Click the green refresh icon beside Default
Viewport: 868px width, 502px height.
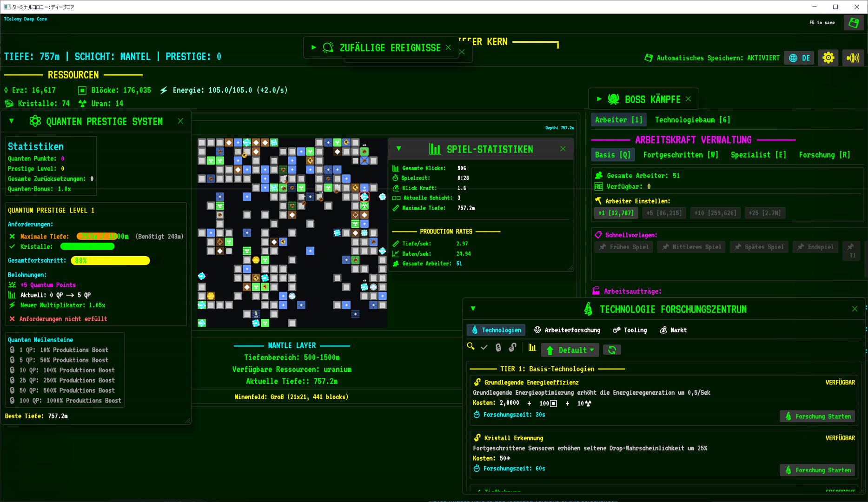coord(612,350)
